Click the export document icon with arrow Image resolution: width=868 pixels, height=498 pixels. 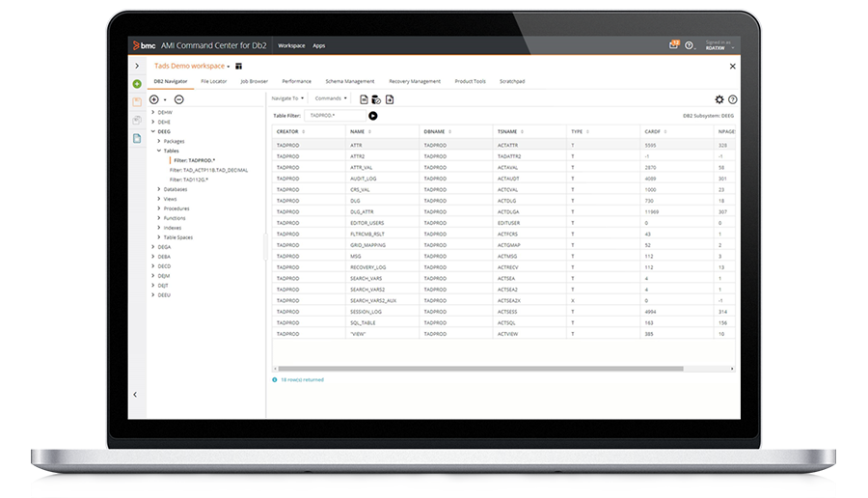point(390,99)
